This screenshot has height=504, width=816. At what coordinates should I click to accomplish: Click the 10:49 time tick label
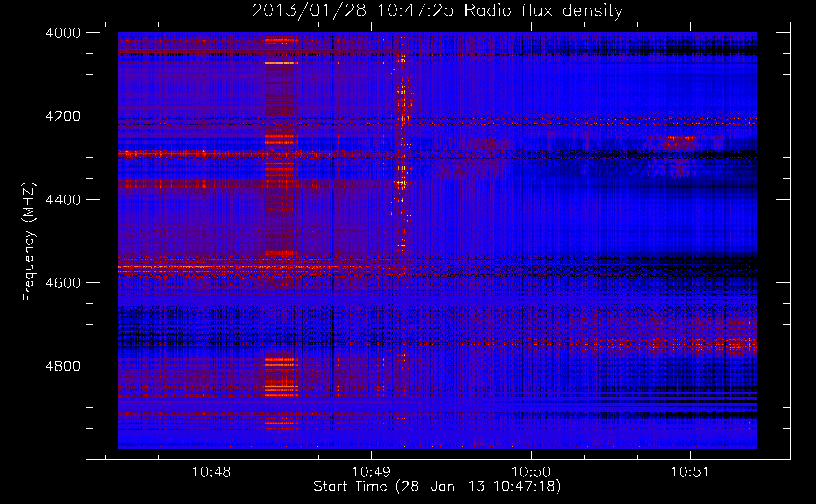(371, 472)
